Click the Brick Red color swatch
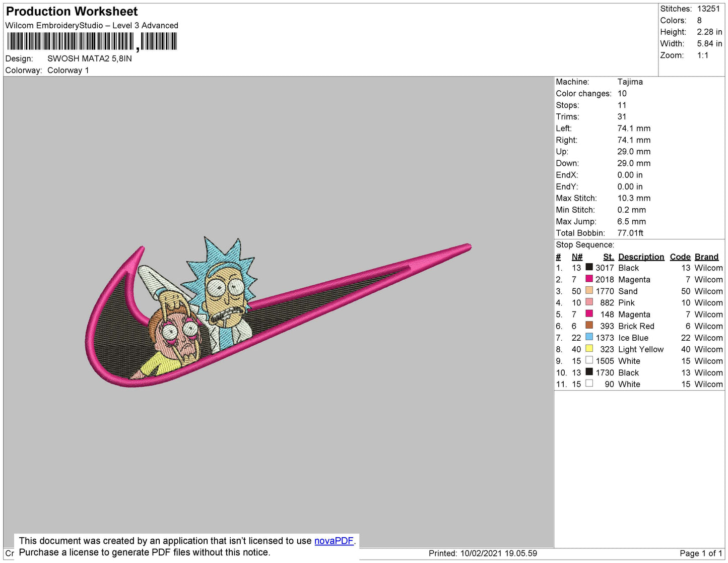728x563 pixels. click(589, 325)
